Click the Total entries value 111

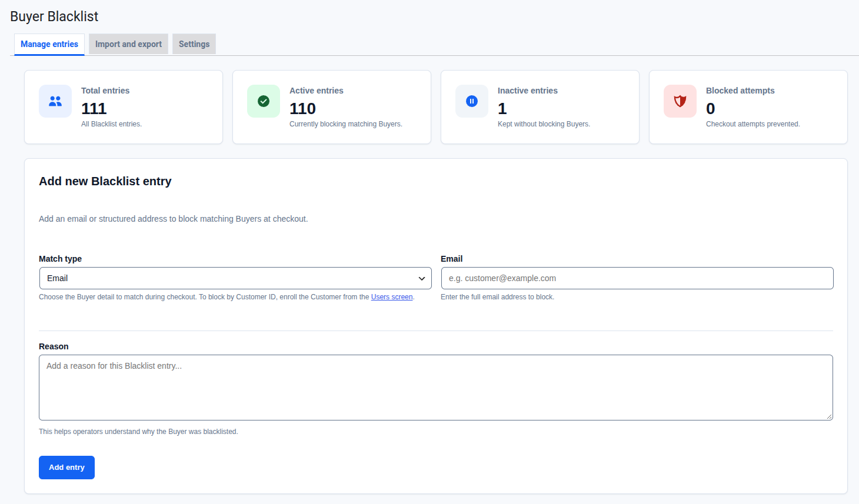(94, 109)
